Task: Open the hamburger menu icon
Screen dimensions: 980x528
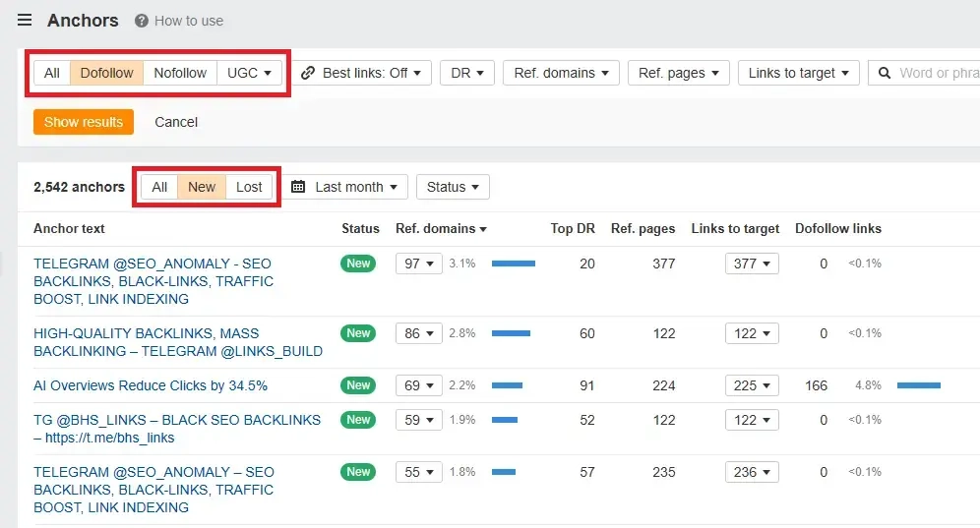Action: click(x=25, y=21)
